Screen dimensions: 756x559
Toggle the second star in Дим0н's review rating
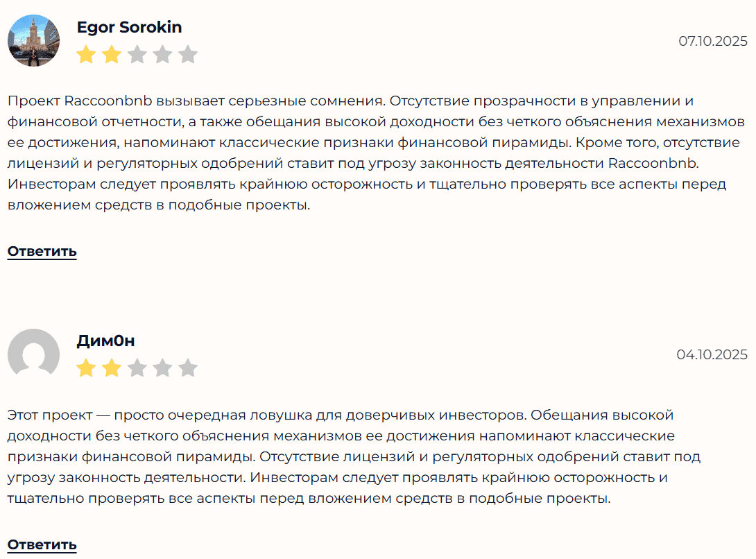point(112,368)
